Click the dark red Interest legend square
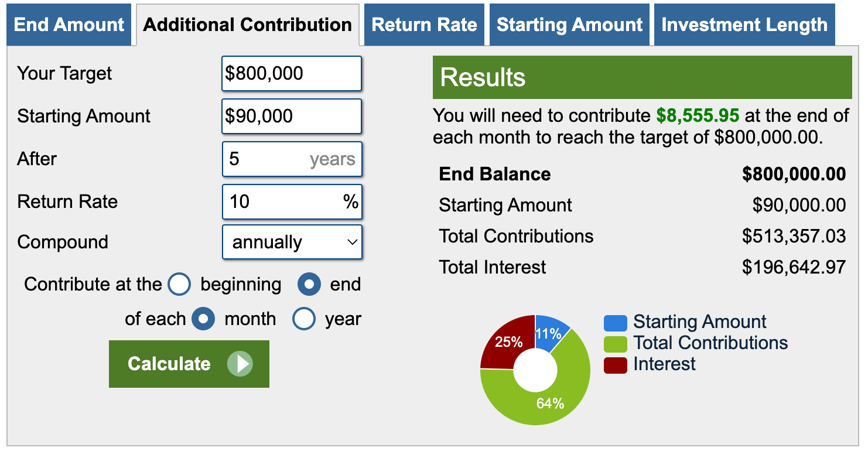The image size is (868, 451). (615, 365)
